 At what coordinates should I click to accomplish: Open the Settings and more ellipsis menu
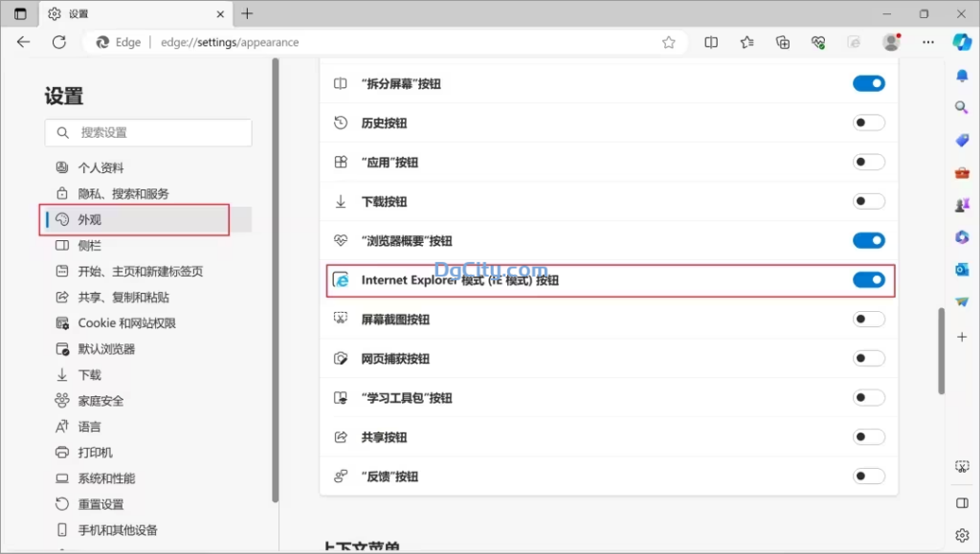click(x=928, y=42)
